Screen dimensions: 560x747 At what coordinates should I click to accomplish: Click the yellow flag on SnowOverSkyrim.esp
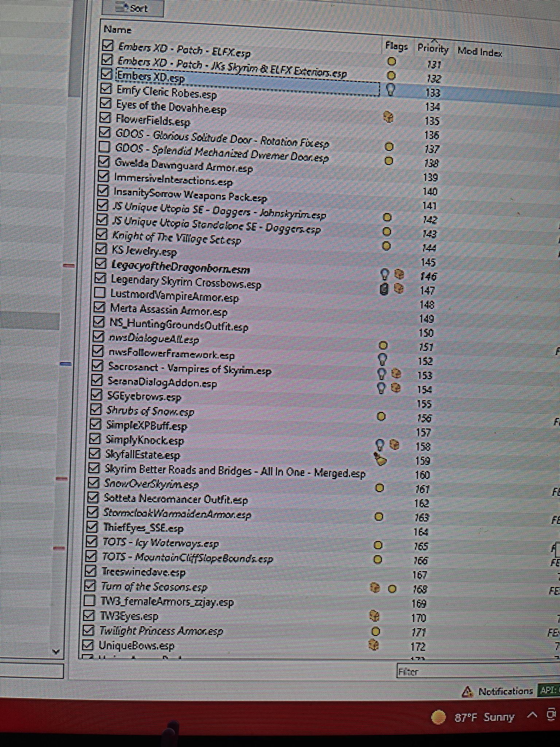[379, 488]
